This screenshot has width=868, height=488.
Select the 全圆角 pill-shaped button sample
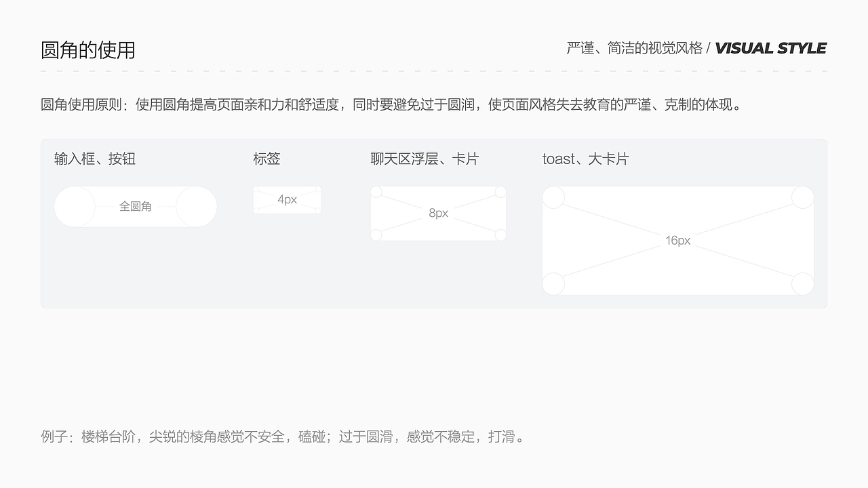136,207
